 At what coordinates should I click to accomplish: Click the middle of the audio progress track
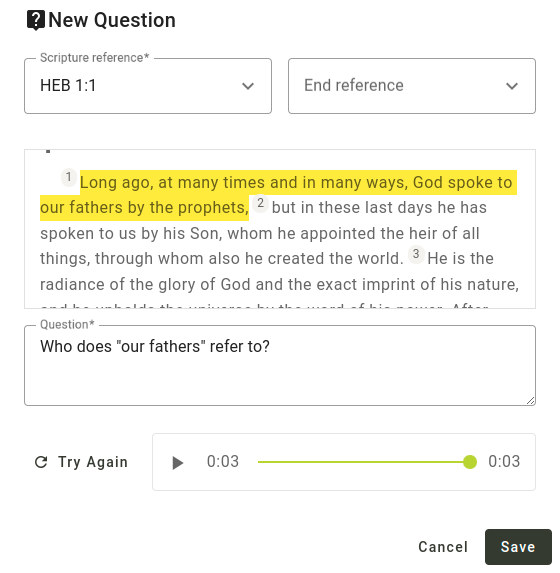coord(364,462)
